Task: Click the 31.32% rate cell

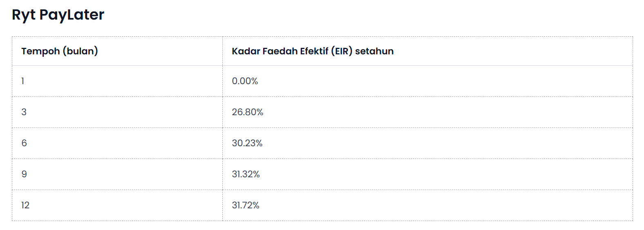Action: pyautogui.click(x=427, y=174)
